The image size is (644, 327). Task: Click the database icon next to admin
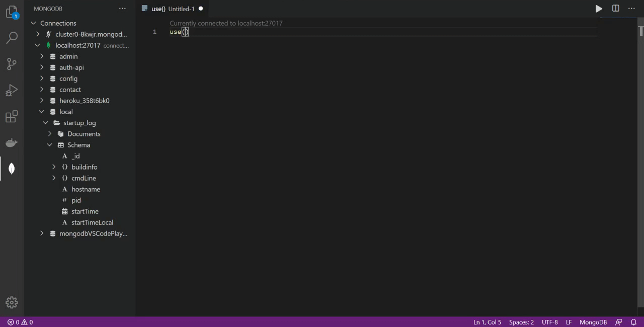pyautogui.click(x=53, y=56)
